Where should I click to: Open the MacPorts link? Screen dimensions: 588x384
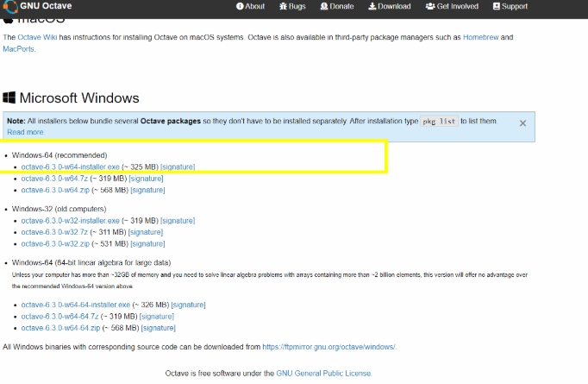(x=19, y=49)
